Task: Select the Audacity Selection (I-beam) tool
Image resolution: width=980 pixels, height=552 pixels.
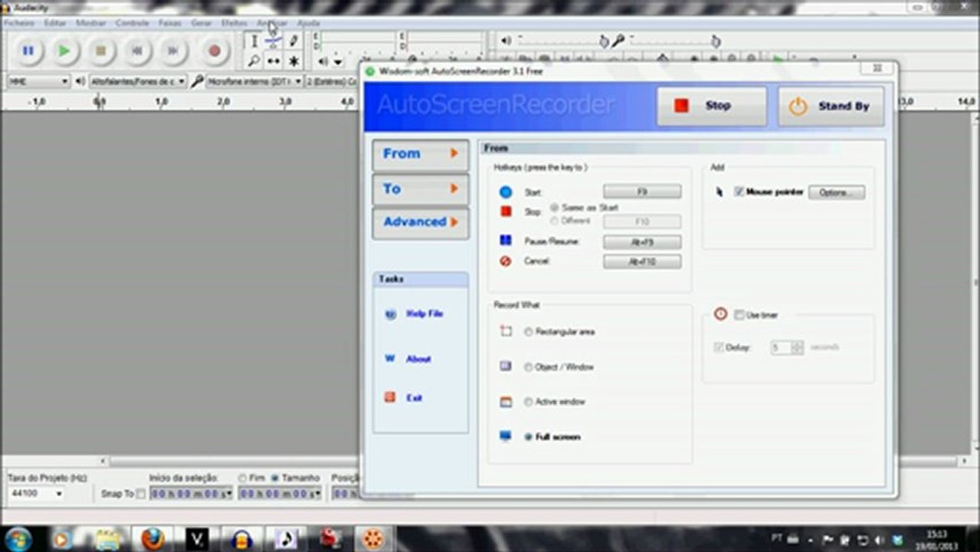Action: [254, 41]
